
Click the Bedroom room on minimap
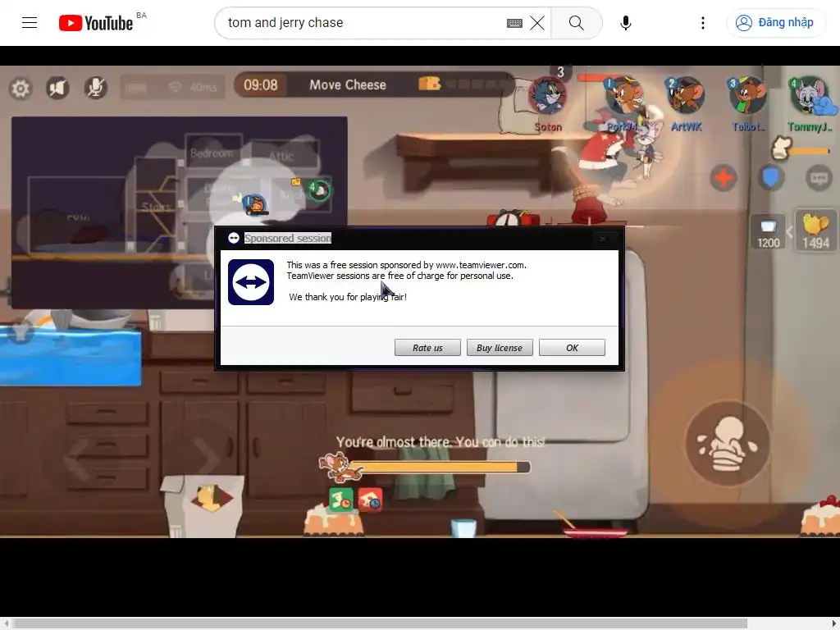(212, 153)
